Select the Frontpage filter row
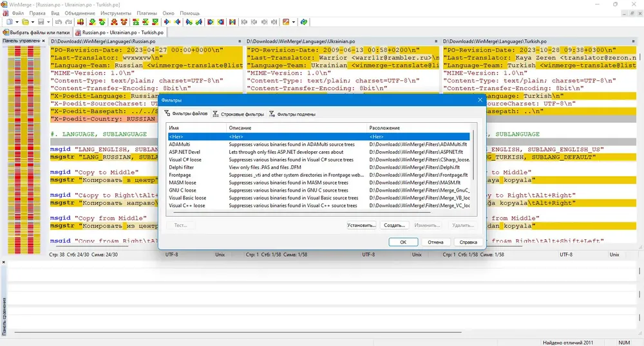Image resolution: width=644 pixels, height=346 pixels. [x=319, y=175]
